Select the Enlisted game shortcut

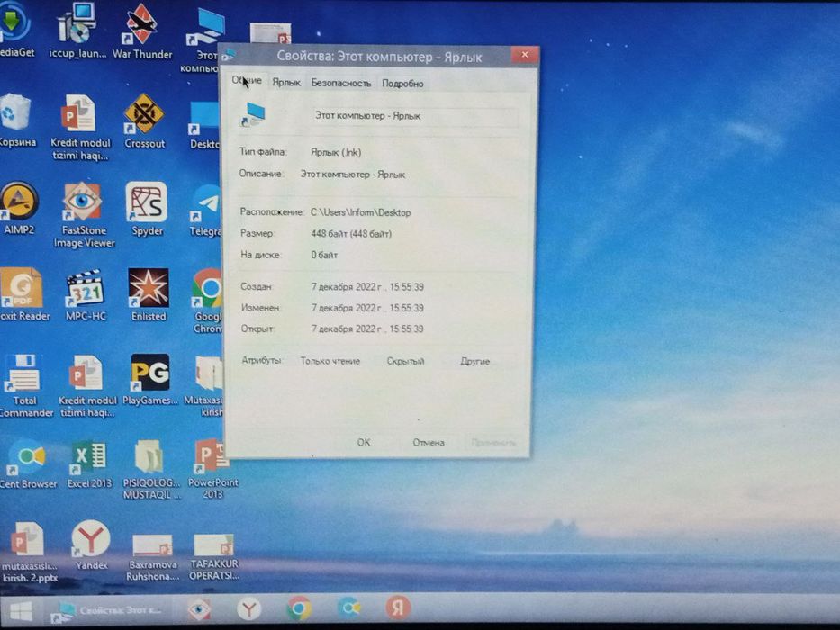[149, 294]
